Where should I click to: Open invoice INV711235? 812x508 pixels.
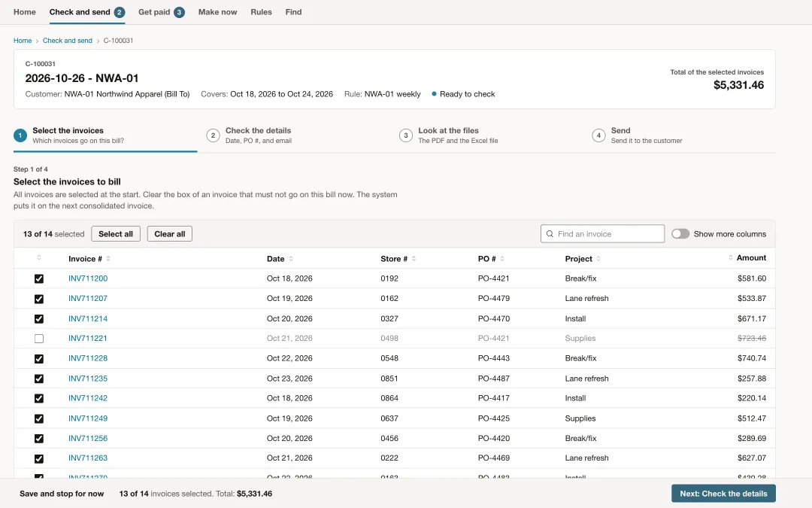point(88,379)
